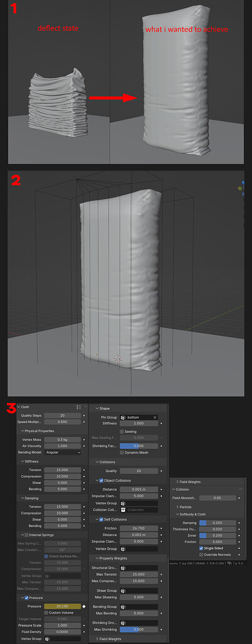Image resolution: width=252 pixels, height=644 pixels.
Task: Click the Softbody & Cloth Damping slider
Action: 217,523
